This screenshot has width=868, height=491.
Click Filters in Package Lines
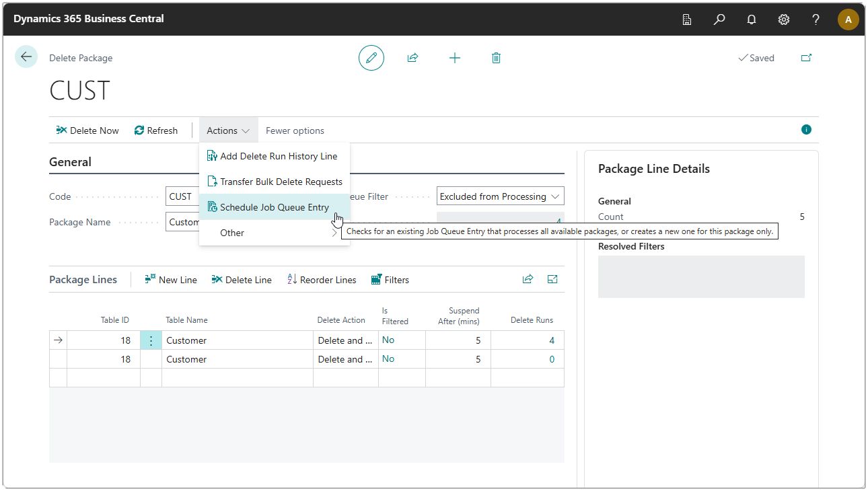click(x=390, y=280)
